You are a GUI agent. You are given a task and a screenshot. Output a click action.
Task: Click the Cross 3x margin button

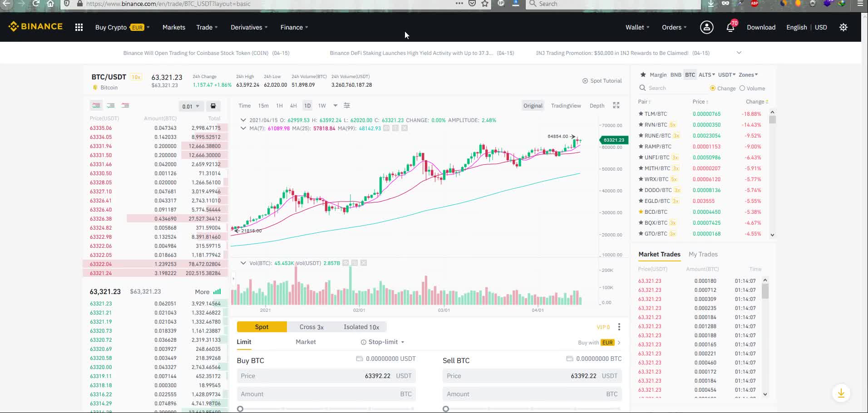[311, 327]
